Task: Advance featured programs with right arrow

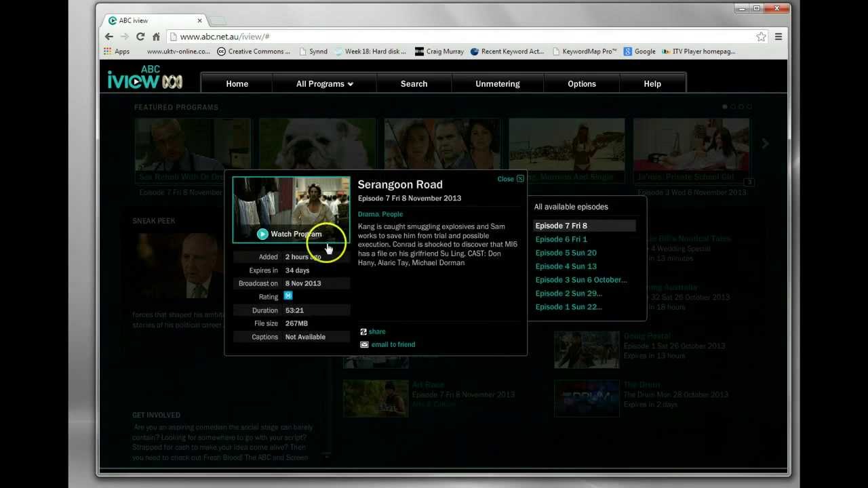Action: coord(765,144)
